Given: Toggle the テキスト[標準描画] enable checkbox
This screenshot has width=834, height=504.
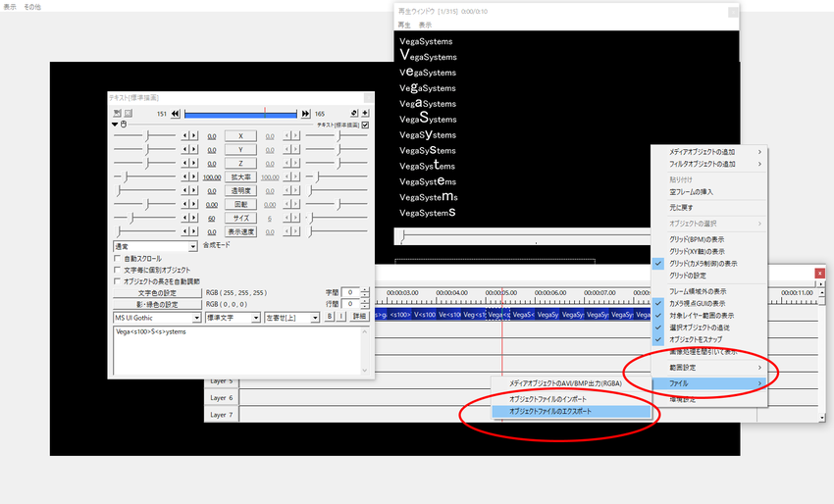Looking at the screenshot, I should [365, 125].
